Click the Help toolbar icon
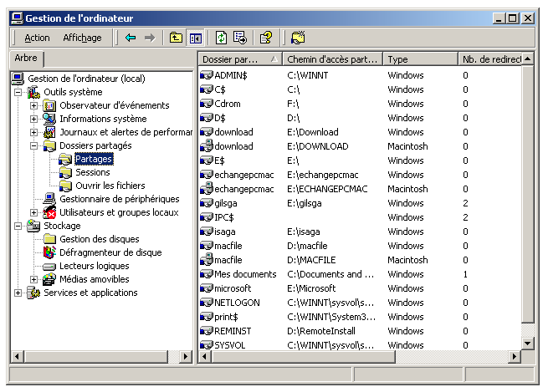This screenshot has width=543, height=392. coord(266,38)
